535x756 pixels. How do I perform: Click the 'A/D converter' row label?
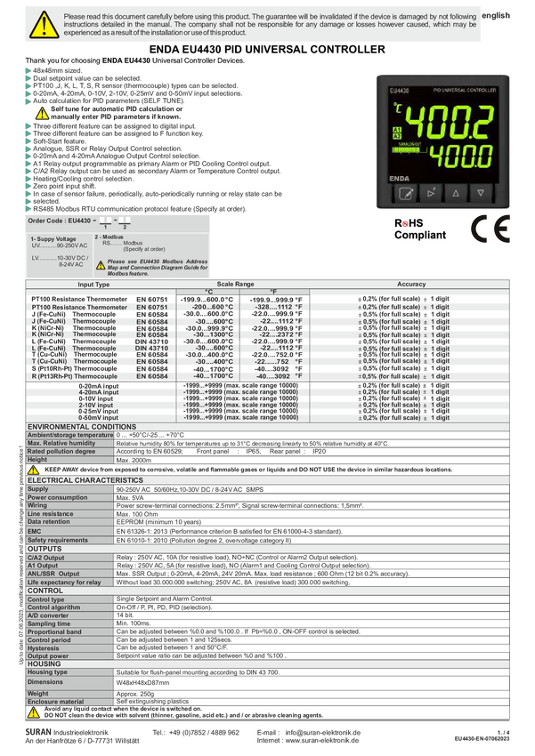(48, 615)
